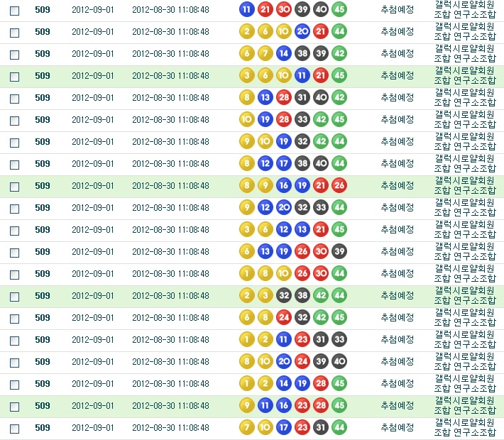Open round 509 link in the 9-10-19-32 row
Viewport: 504px width, 440px height.
pyautogui.click(x=43, y=141)
